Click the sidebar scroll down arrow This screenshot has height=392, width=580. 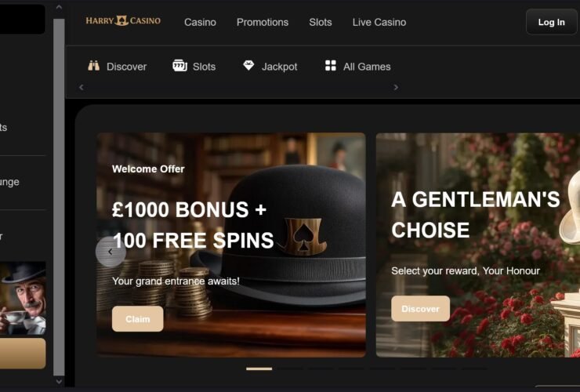click(x=59, y=381)
